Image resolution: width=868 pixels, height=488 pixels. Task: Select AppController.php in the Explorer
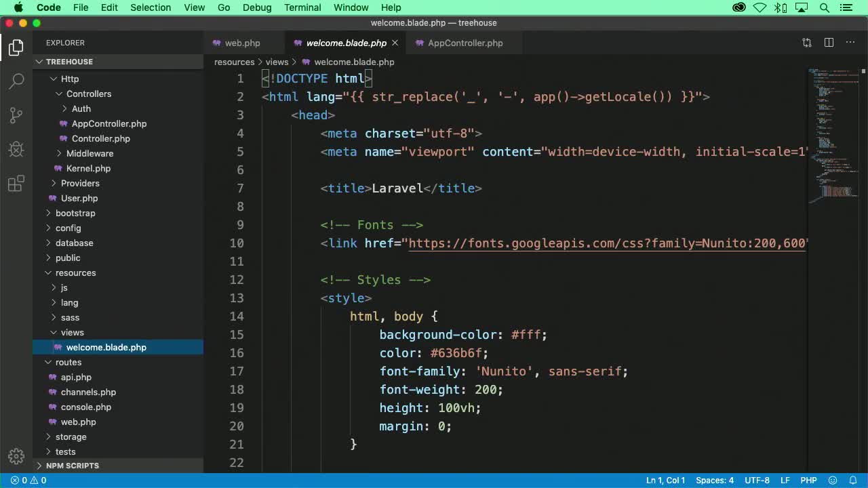point(109,123)
